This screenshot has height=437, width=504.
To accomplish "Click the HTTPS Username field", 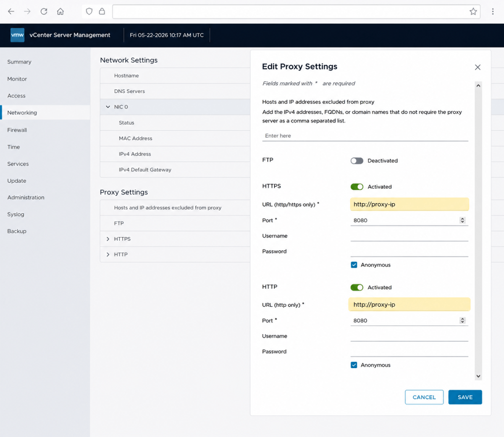I will tap(409, 236).
